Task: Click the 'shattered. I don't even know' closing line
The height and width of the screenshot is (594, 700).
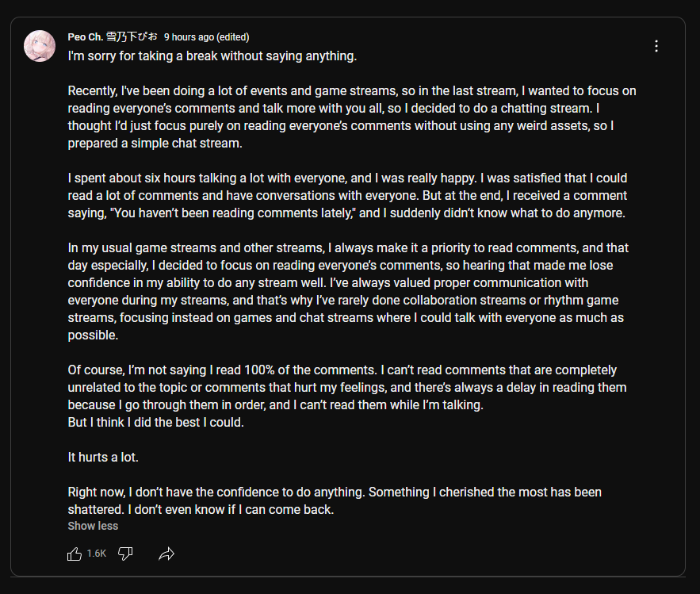Action: click(201, 510)
